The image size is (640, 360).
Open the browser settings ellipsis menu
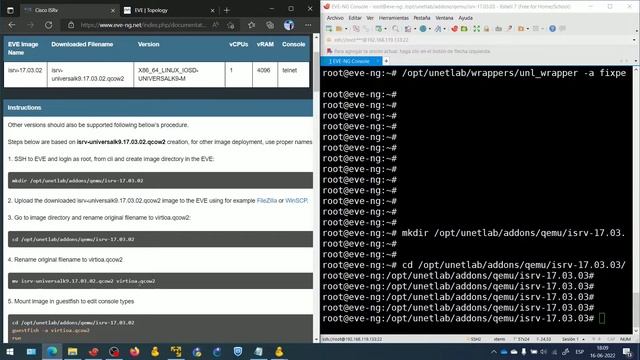308,25
